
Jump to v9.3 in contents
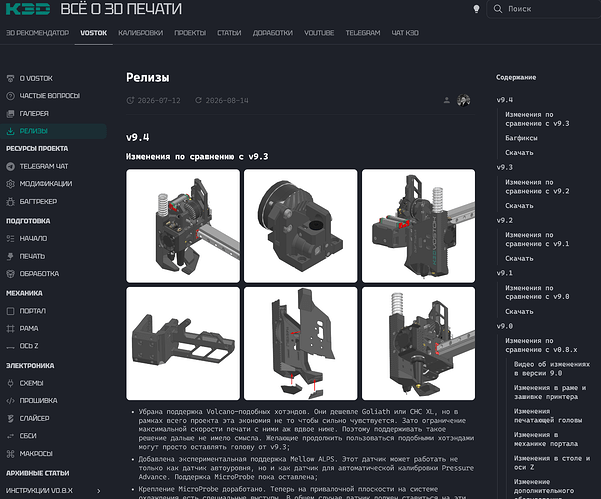[x=504, y=167]
